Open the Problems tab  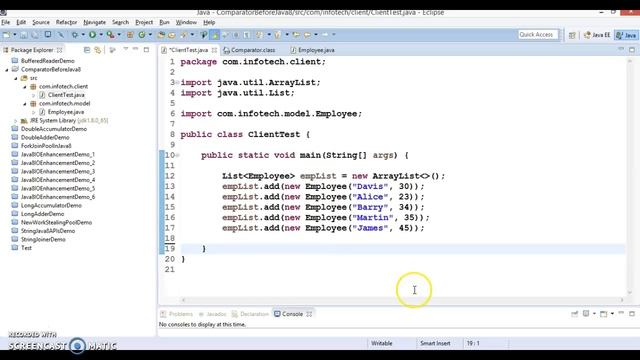(177, 314)
